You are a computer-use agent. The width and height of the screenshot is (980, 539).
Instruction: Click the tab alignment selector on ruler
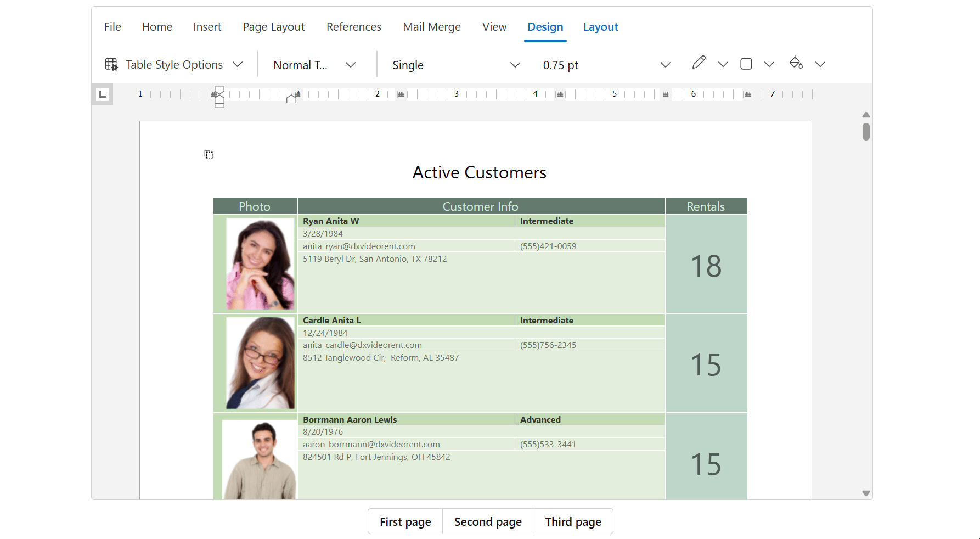coord(103,94)
